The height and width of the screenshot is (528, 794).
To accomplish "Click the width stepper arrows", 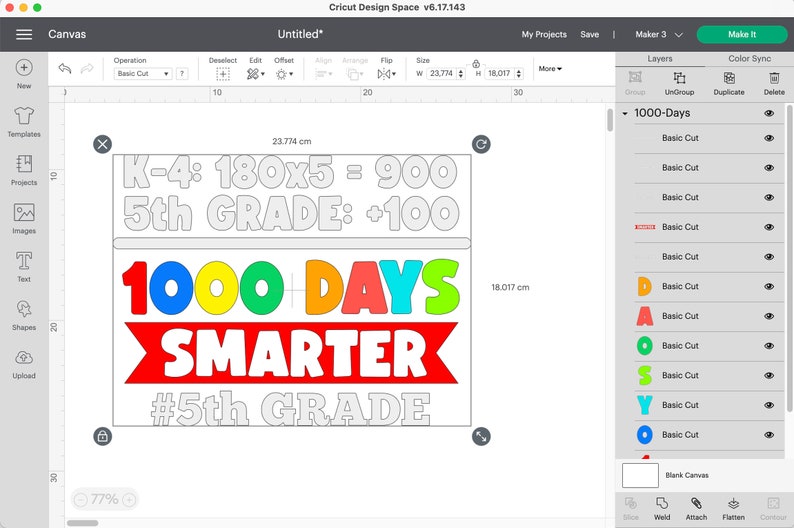I will [460, 74].
